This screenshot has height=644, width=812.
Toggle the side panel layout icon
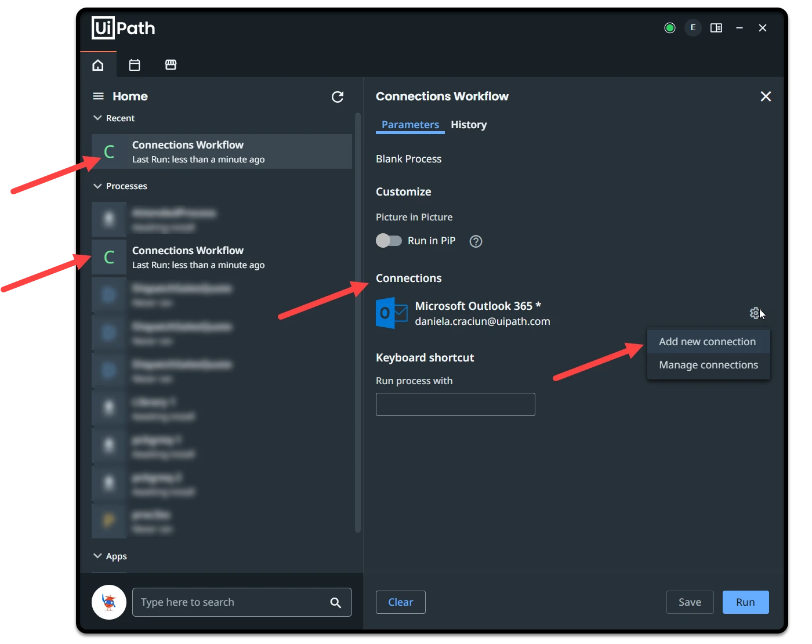pos(716,28)
